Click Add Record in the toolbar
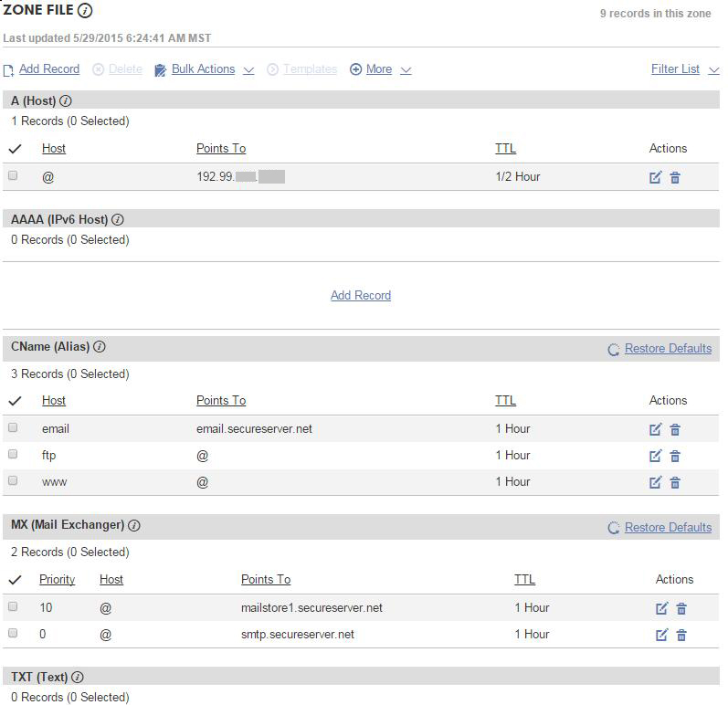728x705 pixels. click(48, 69)
